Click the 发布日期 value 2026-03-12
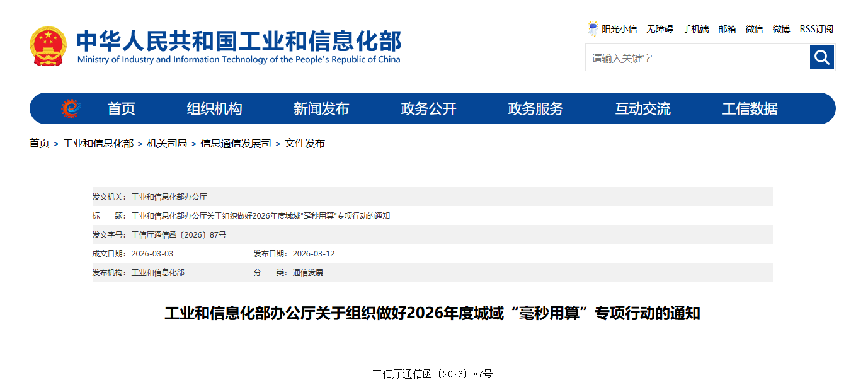This screenshot has height=385, width=868. point(314,253)
